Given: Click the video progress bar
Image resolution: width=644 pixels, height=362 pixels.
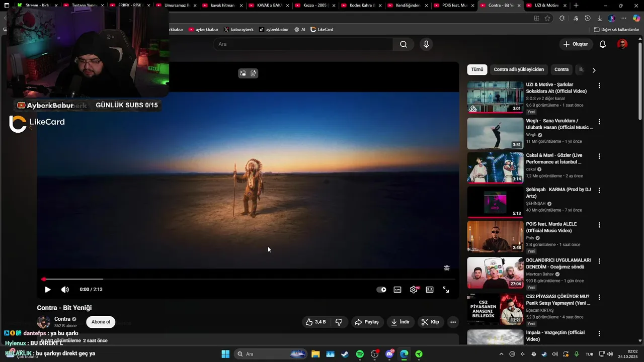Looking at the screenshot, I should [248, 279].
